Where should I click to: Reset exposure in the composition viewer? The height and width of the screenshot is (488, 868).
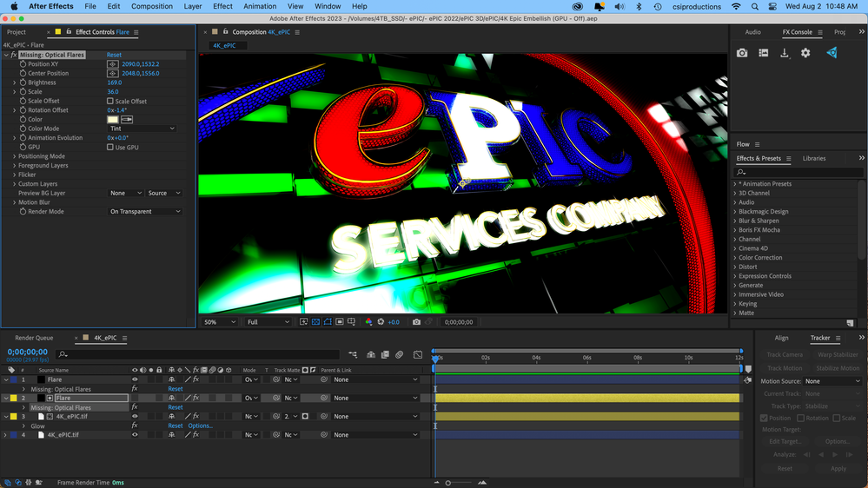[x=381, y=322]
